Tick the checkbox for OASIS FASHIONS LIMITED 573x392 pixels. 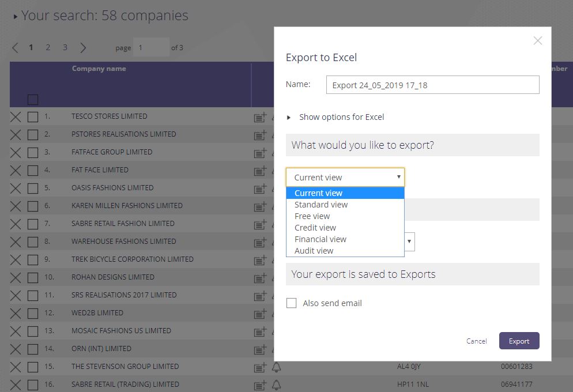(x=33, y=188)
